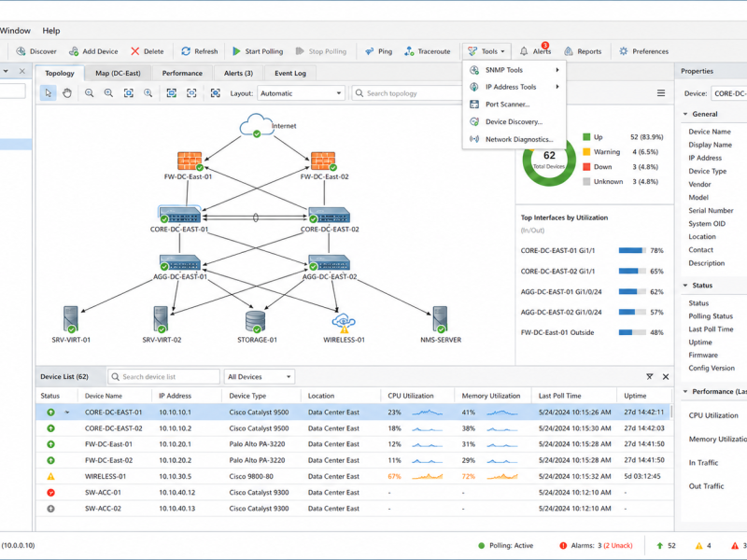Collapse the Status properties section
This screenshot has height=560, width=747.
click(x=685, y=286)
